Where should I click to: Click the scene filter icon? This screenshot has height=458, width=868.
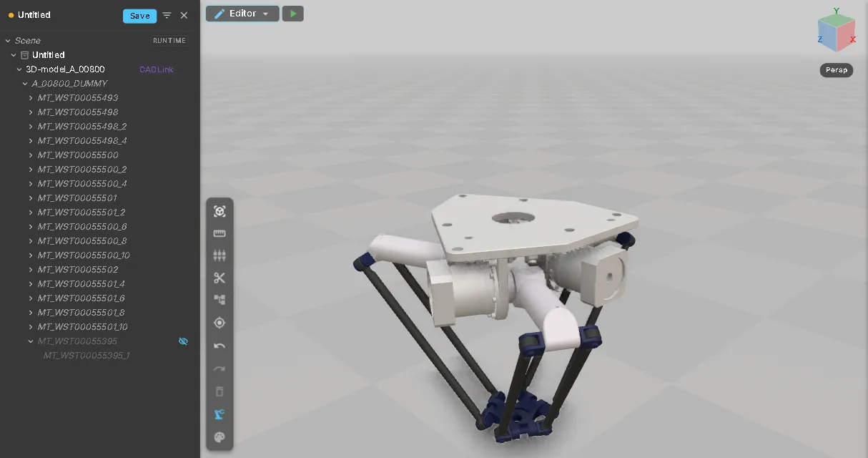[x=167, y=15]
